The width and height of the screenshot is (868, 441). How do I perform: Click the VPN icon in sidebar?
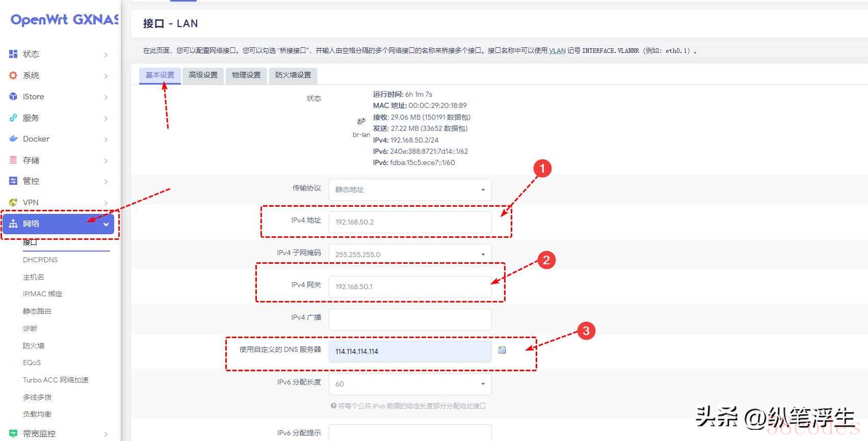point(13,202)
